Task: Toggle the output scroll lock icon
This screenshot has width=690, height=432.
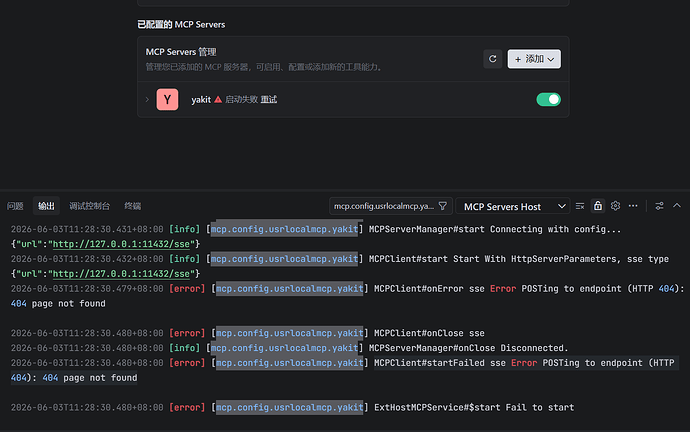Action: (598, 205)
